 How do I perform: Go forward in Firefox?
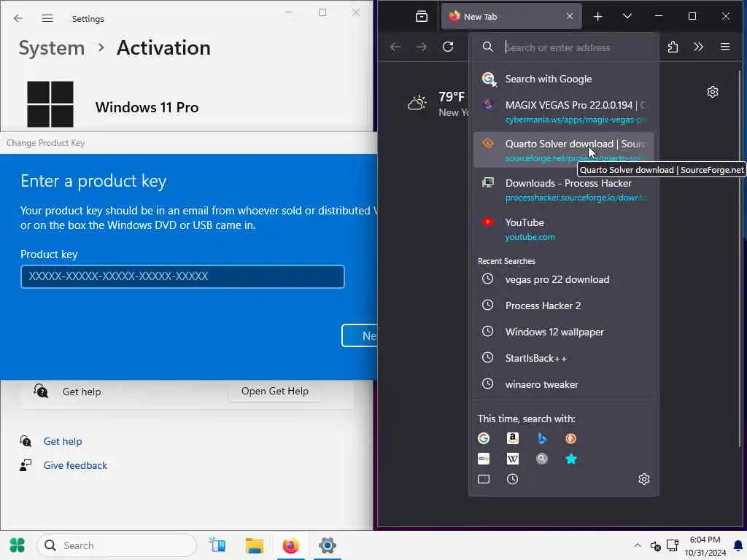click(x=422, y=47)
